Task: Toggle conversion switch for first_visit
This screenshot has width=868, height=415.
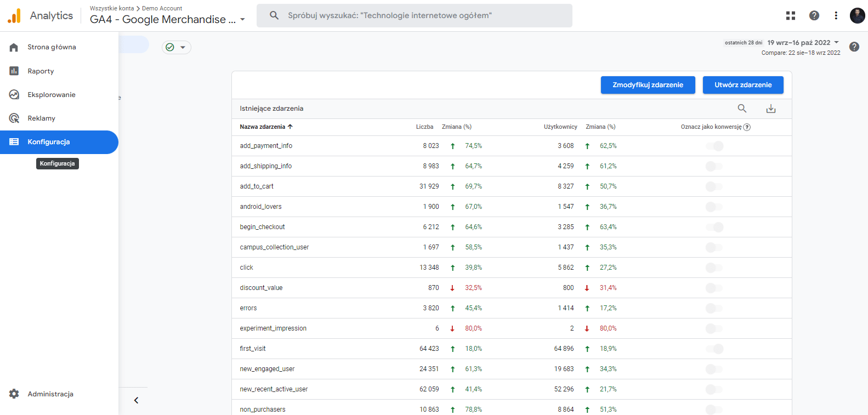Action: 714,349
